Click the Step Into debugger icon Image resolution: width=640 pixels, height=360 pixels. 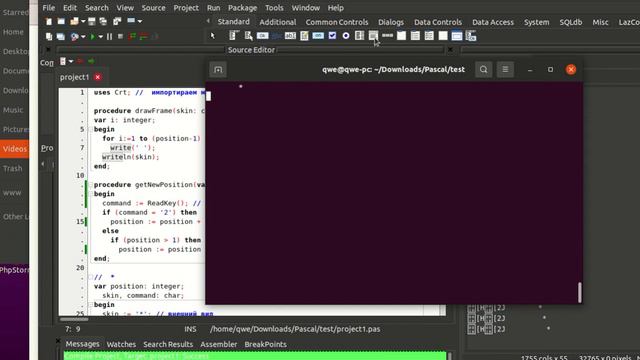pos(132,37)
